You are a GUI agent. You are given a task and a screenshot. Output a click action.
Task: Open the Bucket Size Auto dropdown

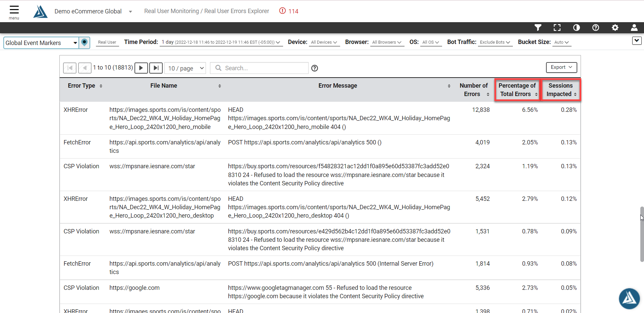pyautogui.click(x=562, y=42)
